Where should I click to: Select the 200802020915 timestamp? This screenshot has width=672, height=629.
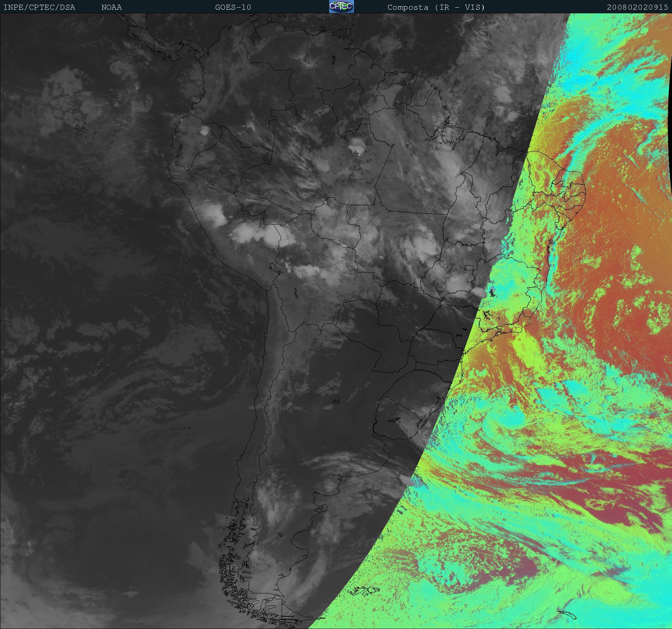click(x=637, y=8)
